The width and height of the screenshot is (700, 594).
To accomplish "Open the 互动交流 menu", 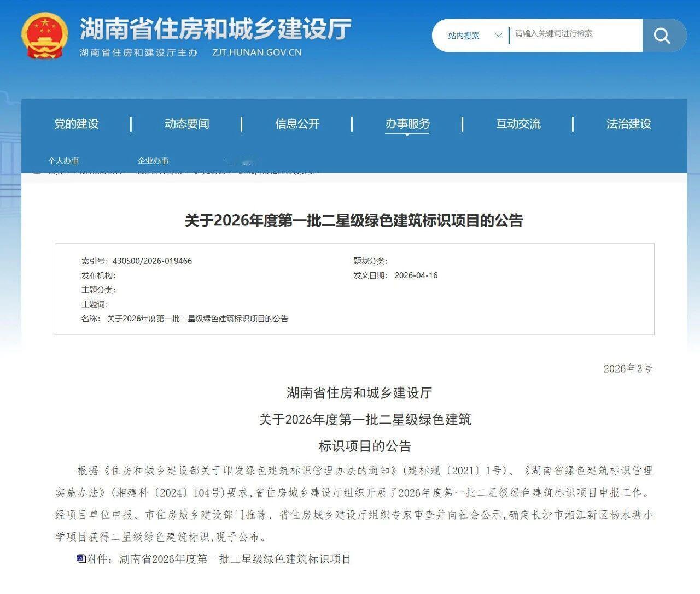I will point(518,124).
